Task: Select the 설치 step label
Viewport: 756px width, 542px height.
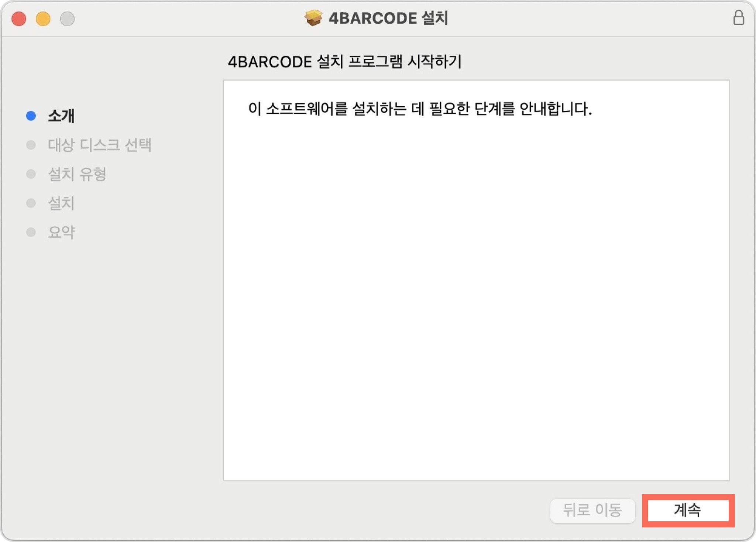Action: (x=61, y=203)
